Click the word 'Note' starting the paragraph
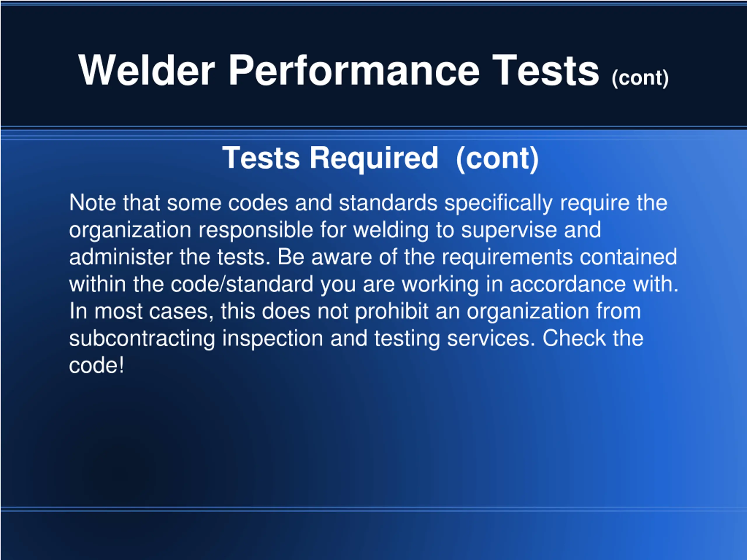The height and width of the screenshot is (560, 747). tap(92, 203)
